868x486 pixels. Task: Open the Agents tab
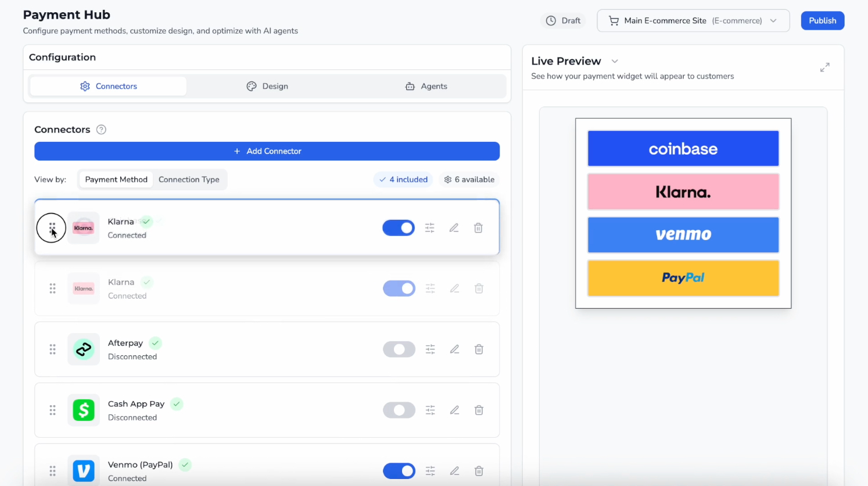coord(426,86)
